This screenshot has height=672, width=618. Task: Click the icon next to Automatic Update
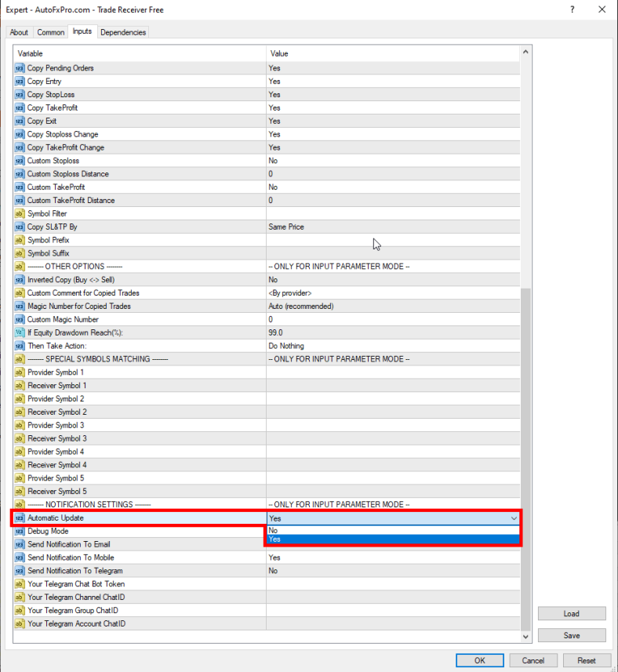pos(20,518)
